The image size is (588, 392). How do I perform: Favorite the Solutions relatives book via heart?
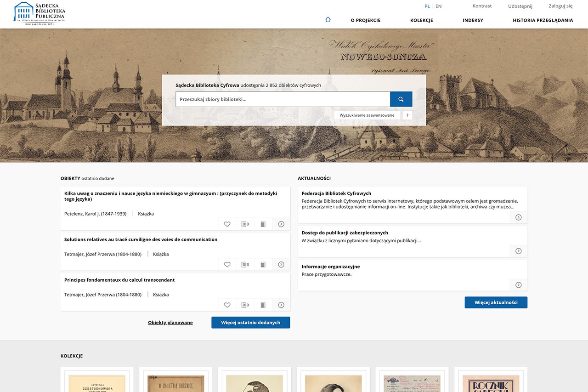coord(227,265)
